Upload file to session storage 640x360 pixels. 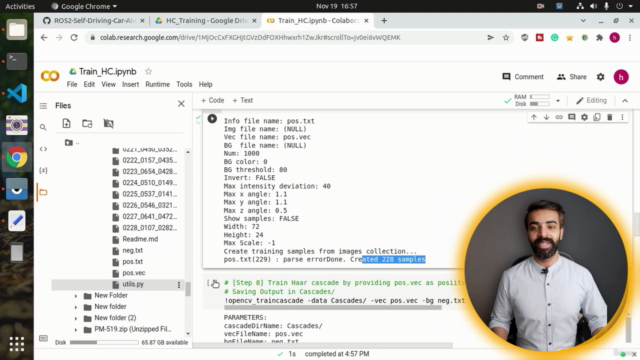tap(67, 123)
